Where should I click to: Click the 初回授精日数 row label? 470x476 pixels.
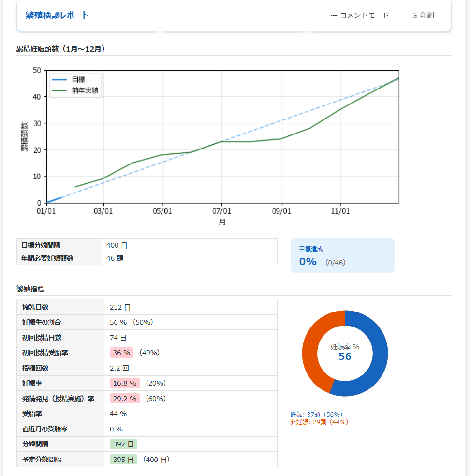[42, 338]
